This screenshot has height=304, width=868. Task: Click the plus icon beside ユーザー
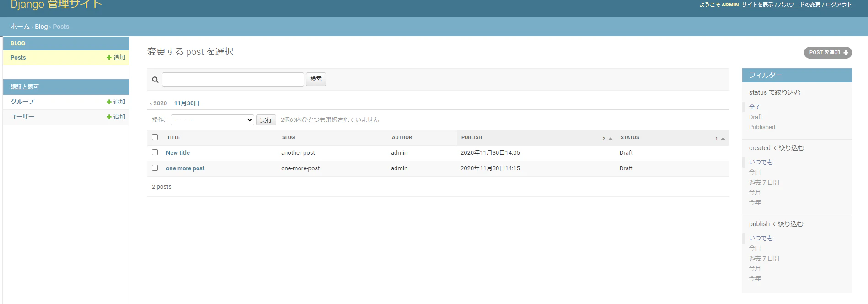[x=109, y=117]
